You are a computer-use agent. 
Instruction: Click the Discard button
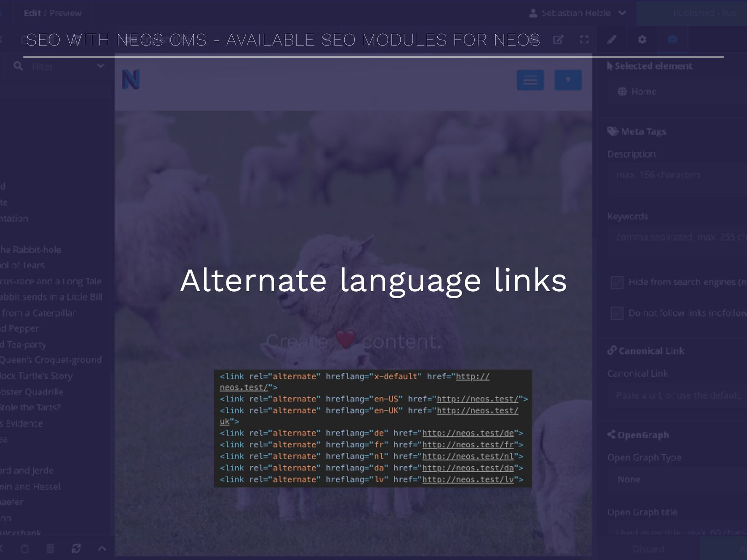(x=648, y=549)
